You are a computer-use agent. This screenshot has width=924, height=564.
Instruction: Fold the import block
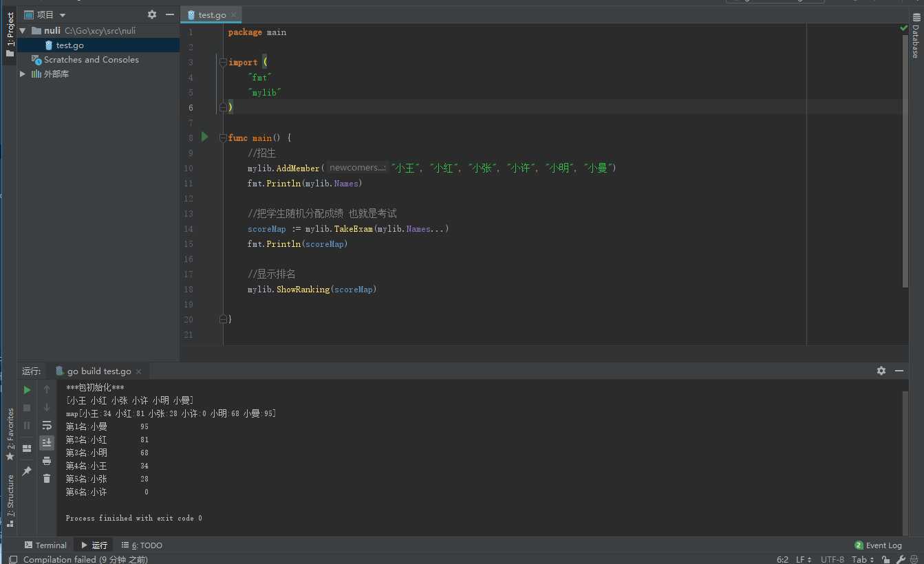[x=223, y=62]
